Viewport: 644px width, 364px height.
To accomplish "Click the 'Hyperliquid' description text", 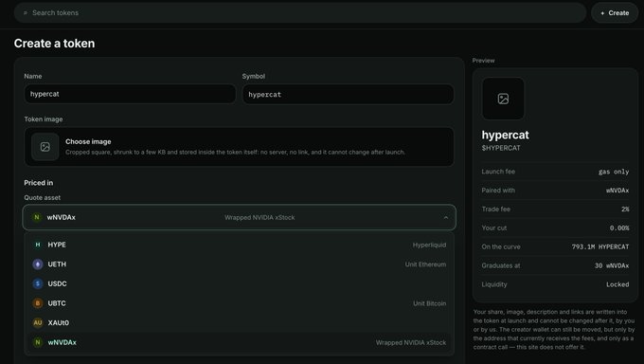I will click(x=429, y=245).
